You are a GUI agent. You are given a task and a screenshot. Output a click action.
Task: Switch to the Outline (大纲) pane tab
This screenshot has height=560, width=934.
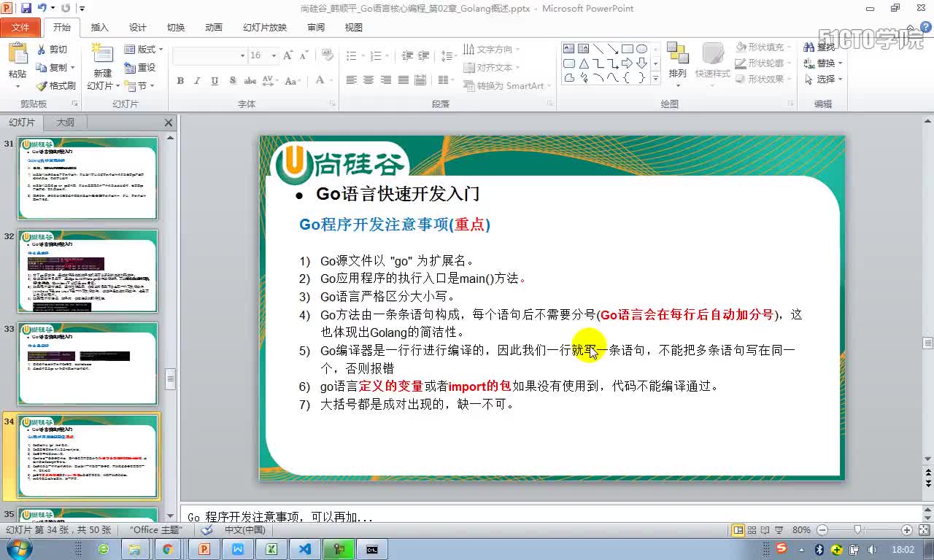(66, 122)
